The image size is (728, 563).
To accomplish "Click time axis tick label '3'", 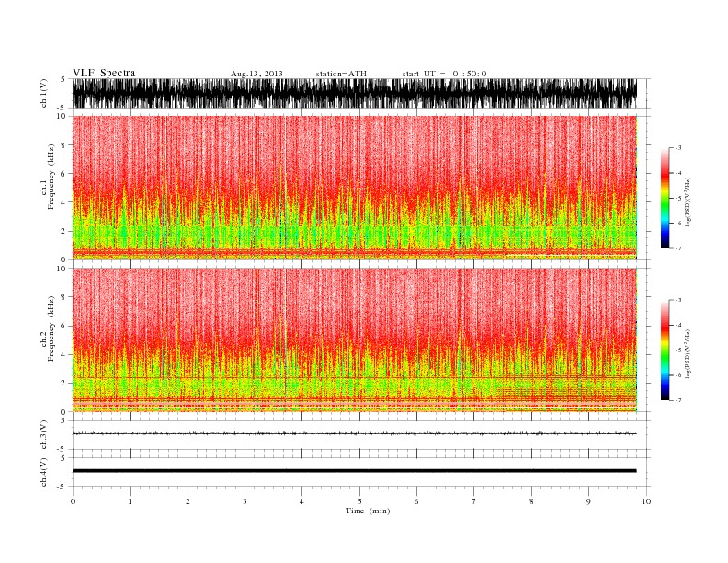I will 245,501.
